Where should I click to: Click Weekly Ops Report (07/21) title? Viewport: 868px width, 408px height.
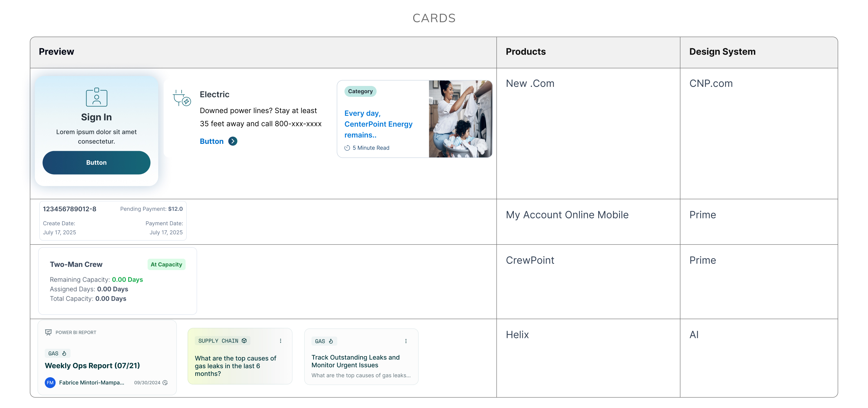coord(92,365)
